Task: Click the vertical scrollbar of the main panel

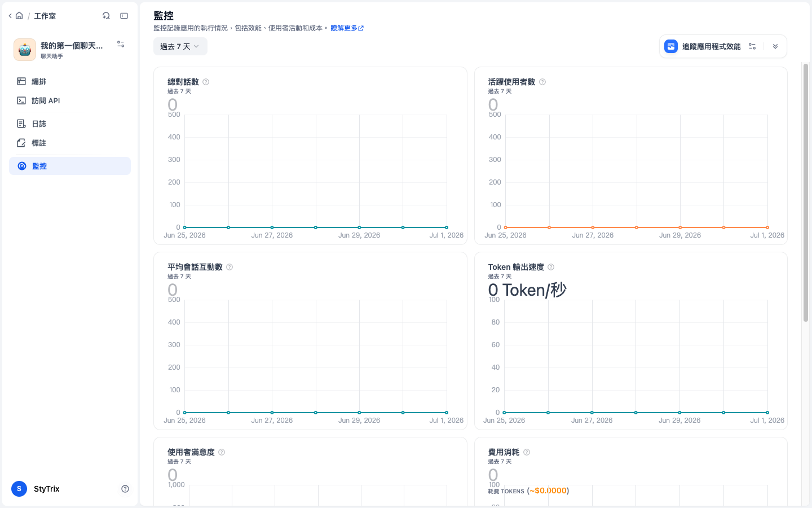Action: pos(806,192)
